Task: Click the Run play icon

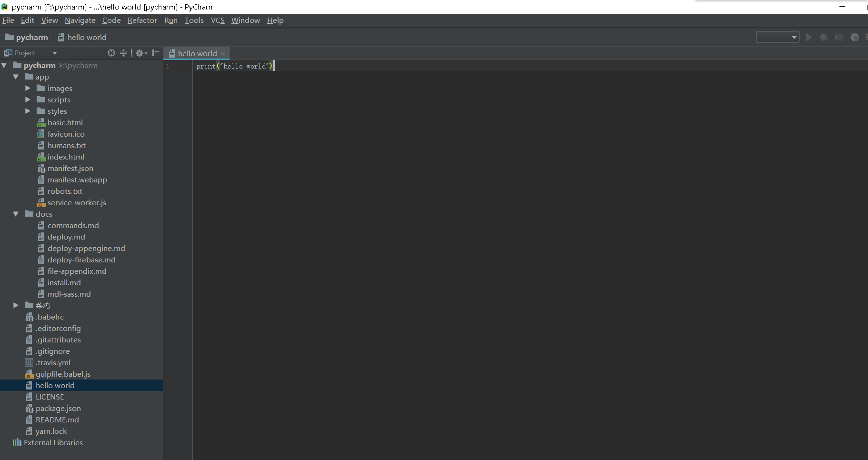Action: [x=808, y=37]
